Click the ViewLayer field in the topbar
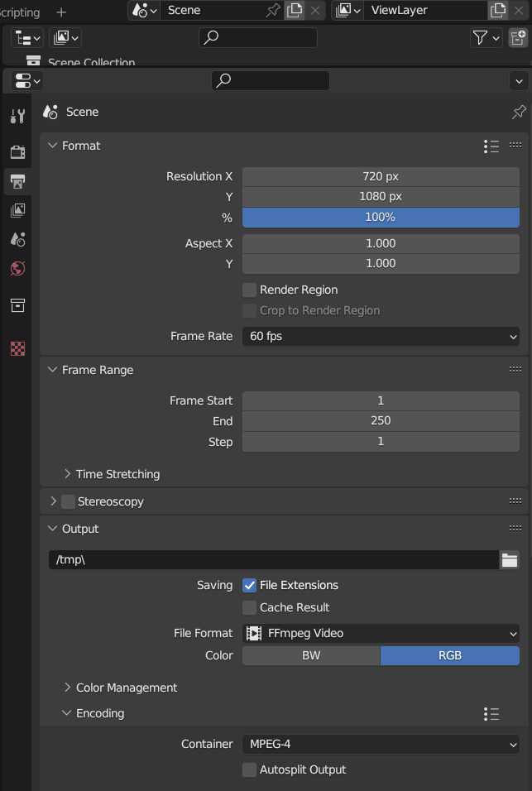 tap(422, 11)
